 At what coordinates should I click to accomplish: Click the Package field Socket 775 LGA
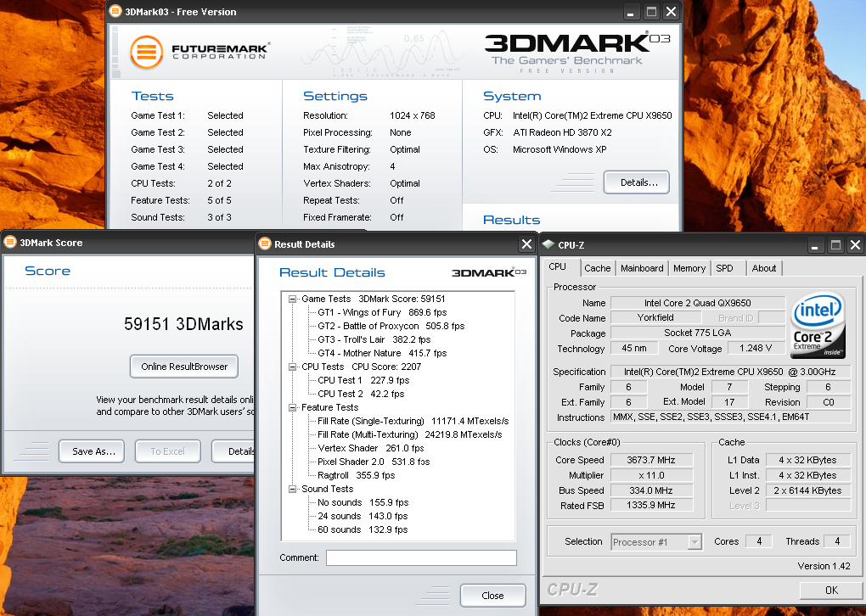[698, 333]
